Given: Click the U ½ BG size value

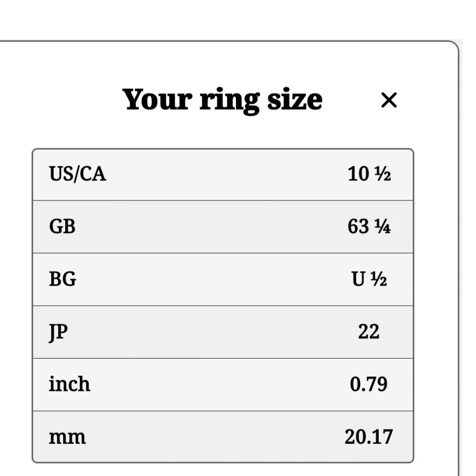Looking at the screenshot, I should 369,279.
